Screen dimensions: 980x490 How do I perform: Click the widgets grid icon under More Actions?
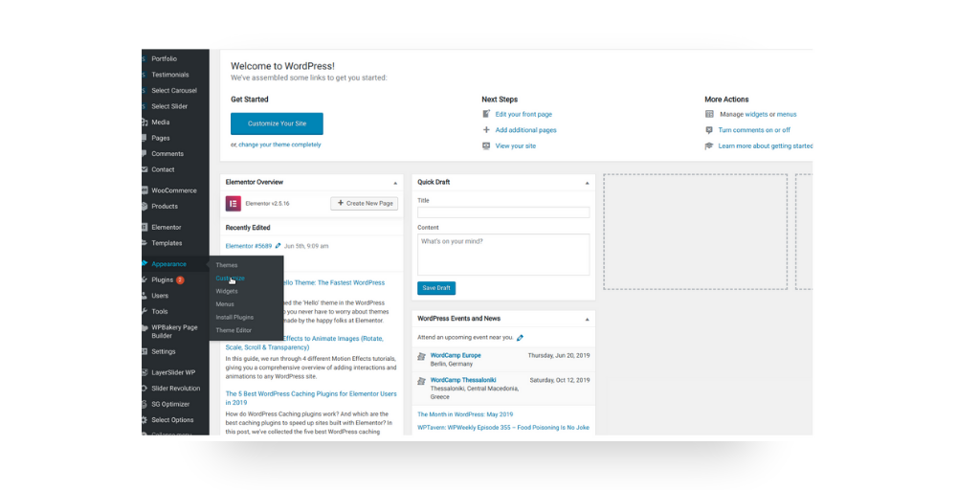(x=709, y=115)
